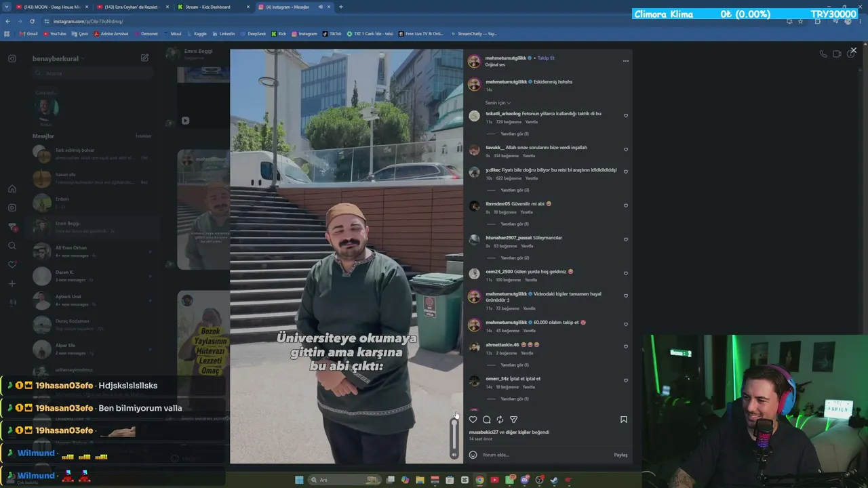Like the ahmettaskin.46 comment

click(x=625, y=346)
